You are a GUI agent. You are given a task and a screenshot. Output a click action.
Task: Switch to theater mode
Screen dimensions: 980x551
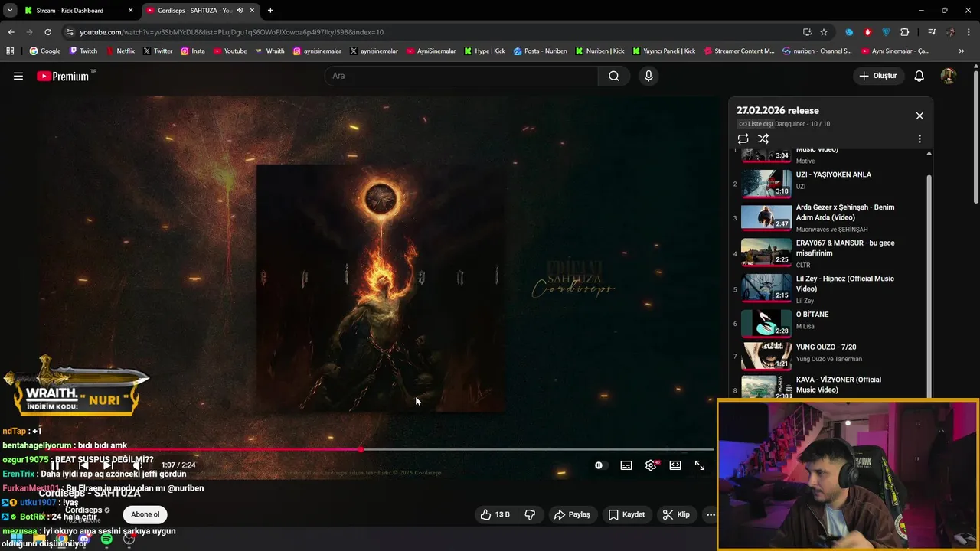675,465
